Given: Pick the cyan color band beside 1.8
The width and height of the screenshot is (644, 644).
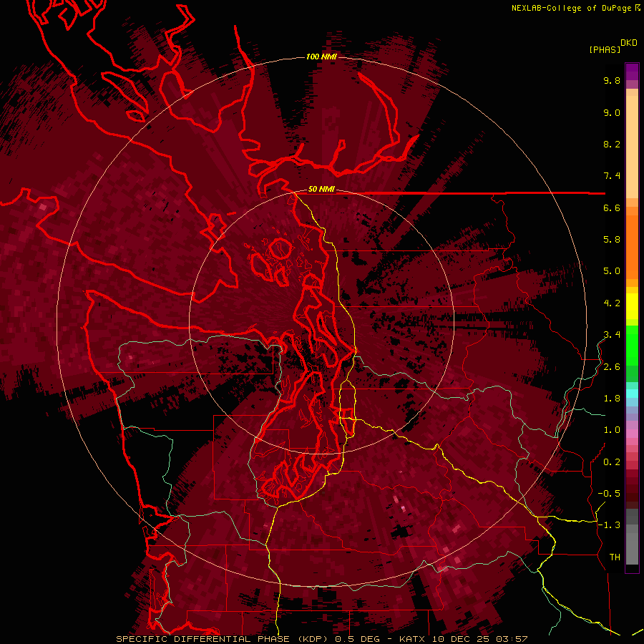Looking at the screenshot, I should click(632, 394).
